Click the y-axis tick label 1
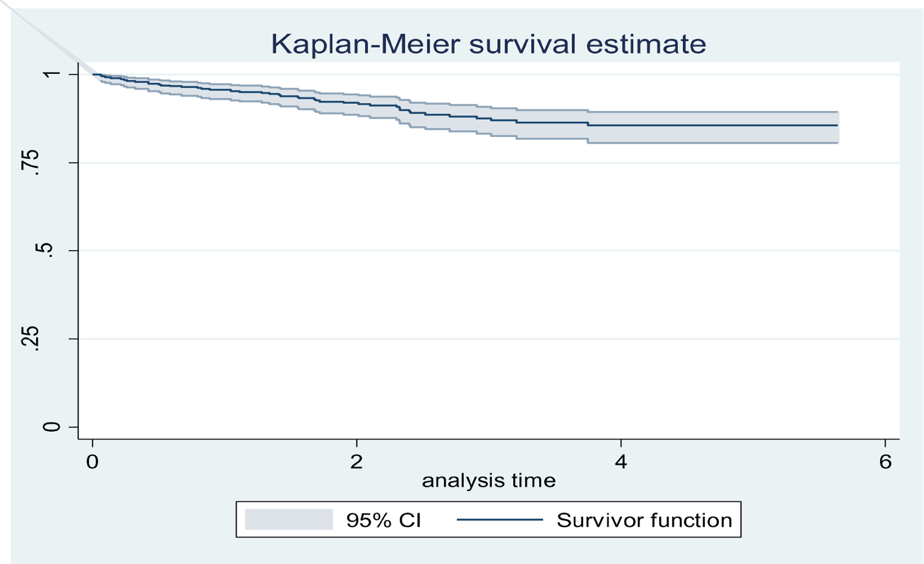924x564 pixels. point(51,74)
